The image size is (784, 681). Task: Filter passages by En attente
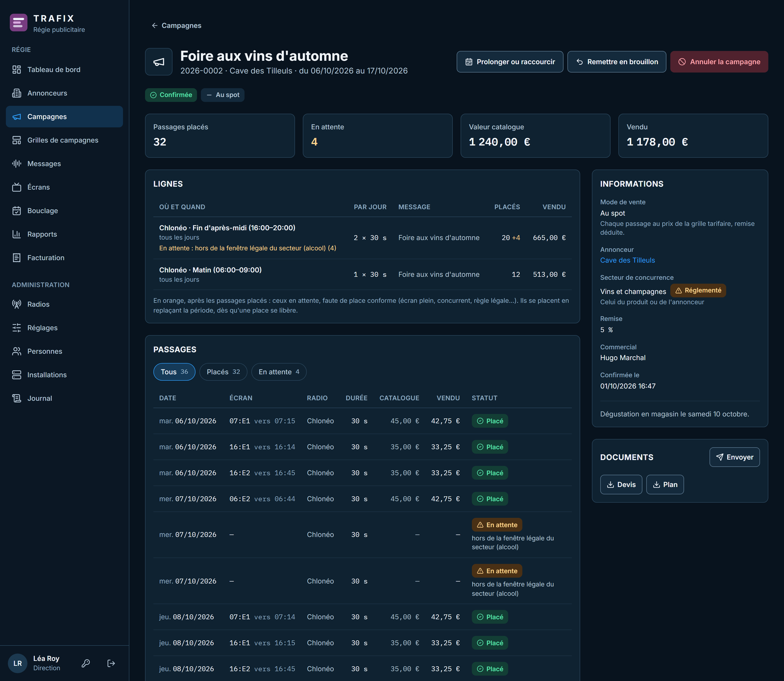pos(279,372)
